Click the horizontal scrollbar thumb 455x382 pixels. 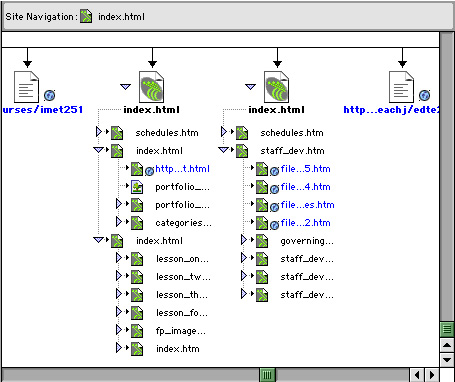pyautogui.click(x=267, y=375)
